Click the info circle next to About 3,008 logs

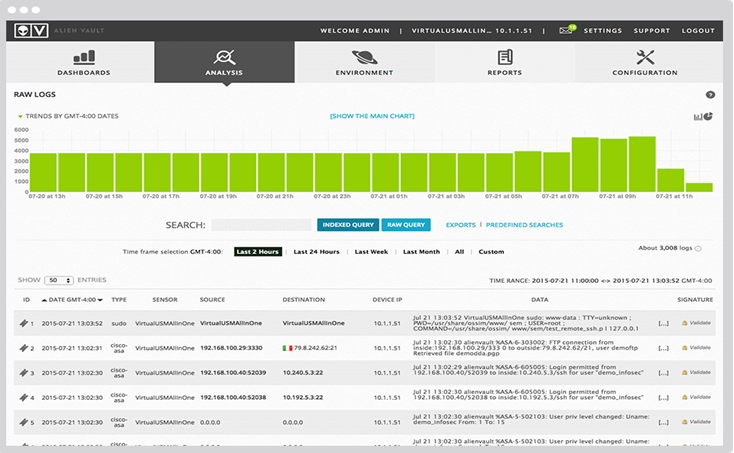click(x=698, y=248)
